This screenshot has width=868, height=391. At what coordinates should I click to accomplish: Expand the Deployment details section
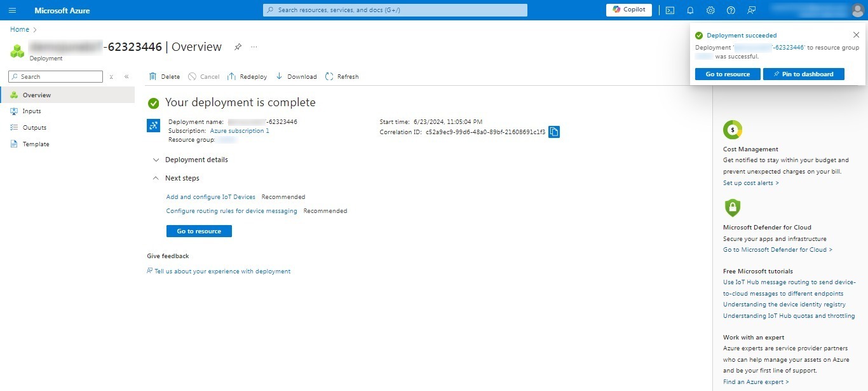[x=191, y=160]
